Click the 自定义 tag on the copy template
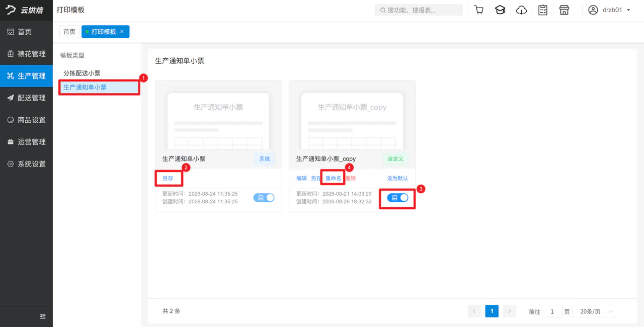Viewport: 644px width, 327px height. (x=396, y=159)
